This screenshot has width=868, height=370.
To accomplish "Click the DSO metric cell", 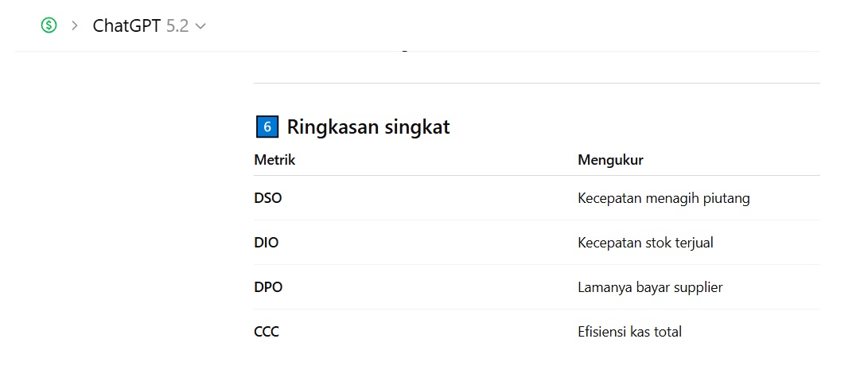I will (268, 198).
